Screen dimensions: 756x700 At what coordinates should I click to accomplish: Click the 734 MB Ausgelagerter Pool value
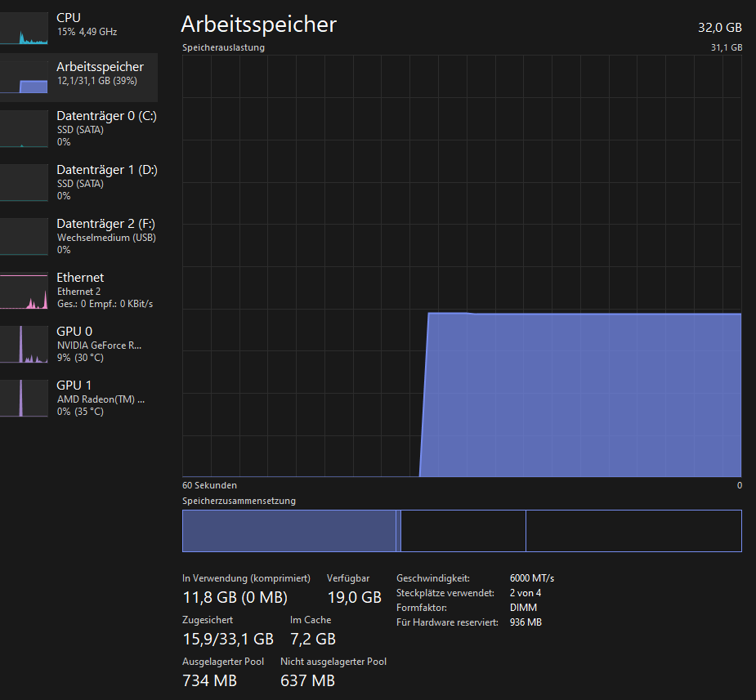[210, 680]
